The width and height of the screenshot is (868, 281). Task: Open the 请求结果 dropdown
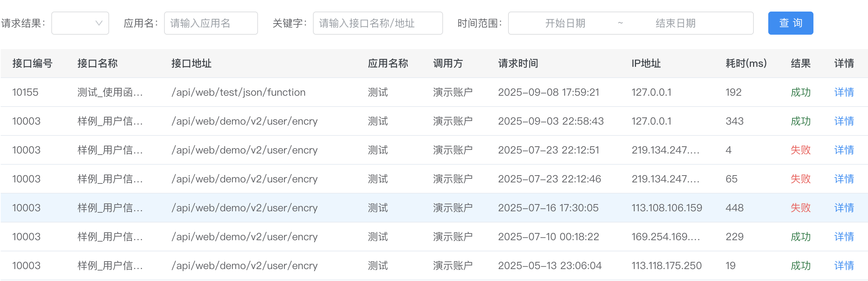[x=80, y=23]
